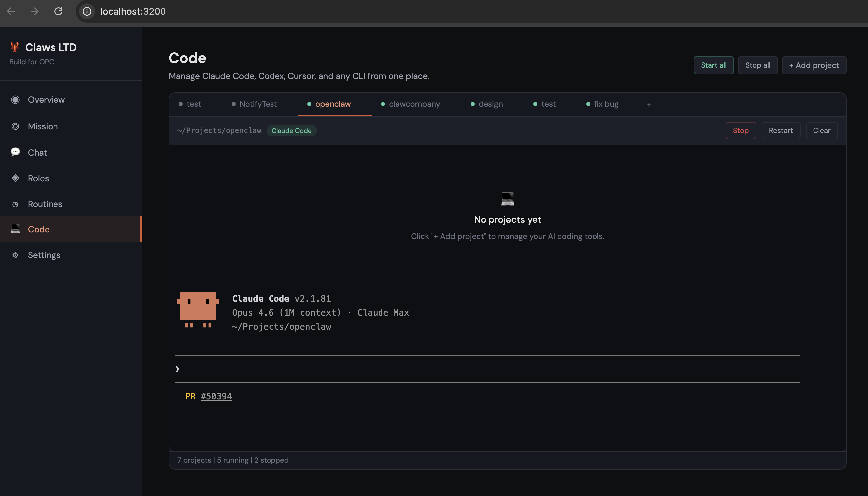Go to the Mission section
Image resolution: width=868 pixels, height=496 pixels.
point(70,126)
